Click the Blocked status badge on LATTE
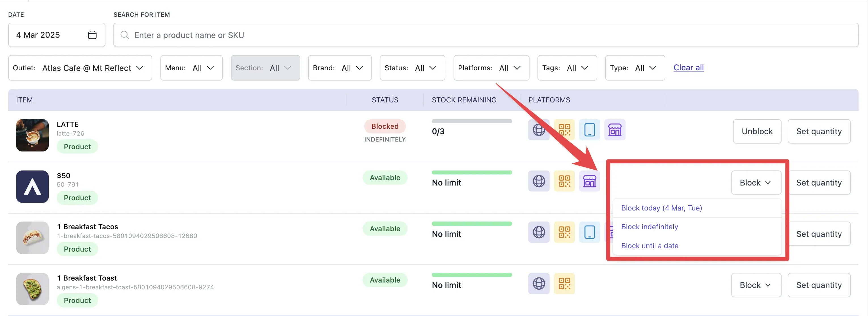This screenshot has height=316, width=868. tap(385, 126)
